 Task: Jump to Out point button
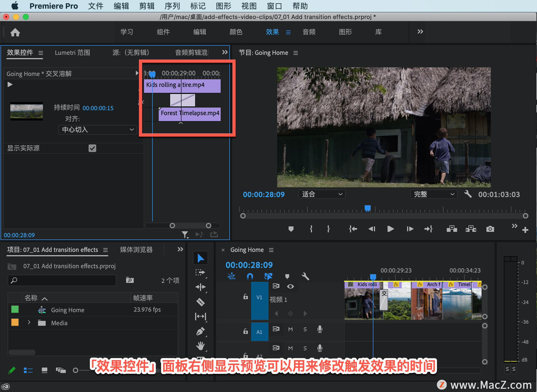pos(428,229)
